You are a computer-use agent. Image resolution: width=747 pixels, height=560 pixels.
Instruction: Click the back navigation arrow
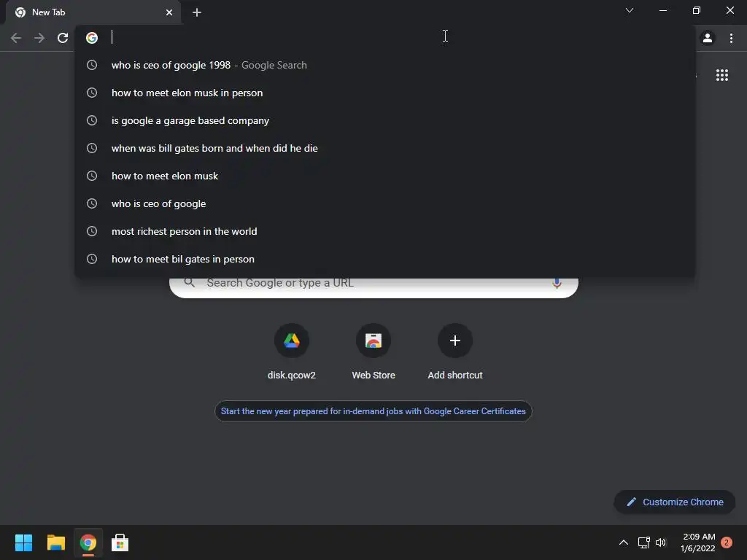click(16, 38)
